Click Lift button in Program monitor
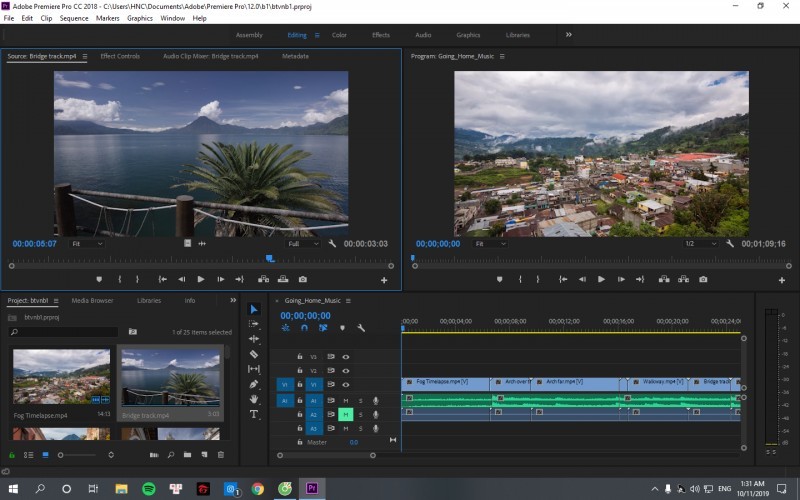This screenshot has height=500, width=800. (664, 280)
